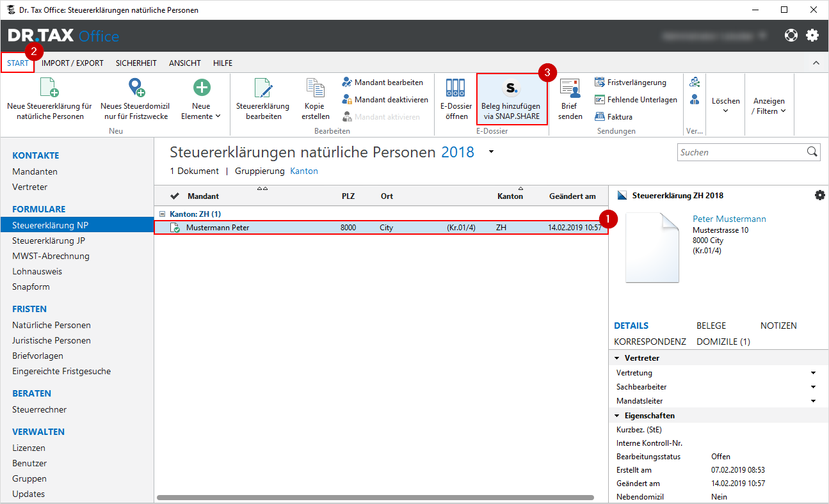
Task: Click Kopie erstellen icon
Action: 316,88
